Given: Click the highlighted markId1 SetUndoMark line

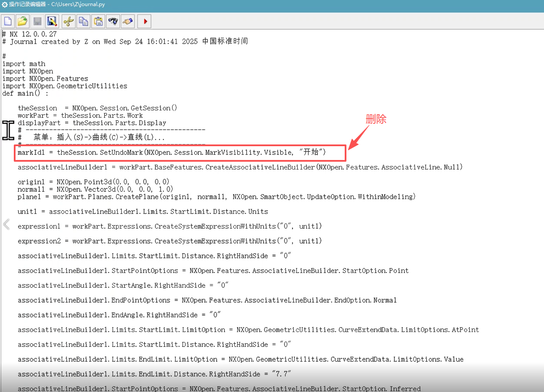Looking at the screenshot, I should 173,152.
